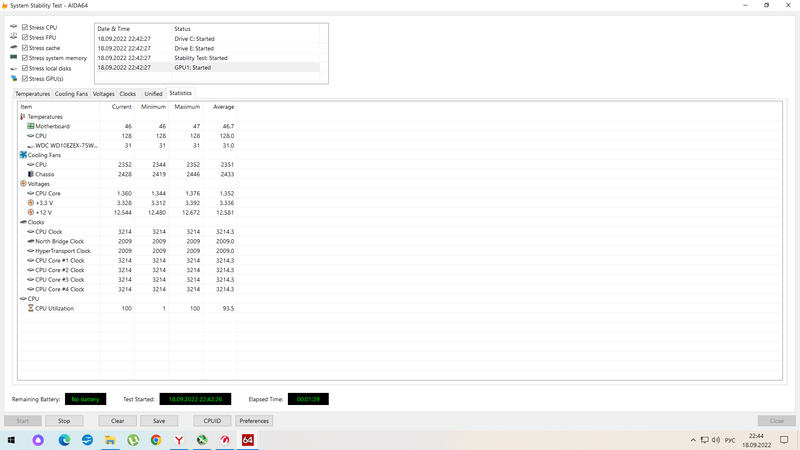Click the CPU Utilization hourglass icon
Screen dimensions: 800x450
pyautogui.click(x=31, y=308)
